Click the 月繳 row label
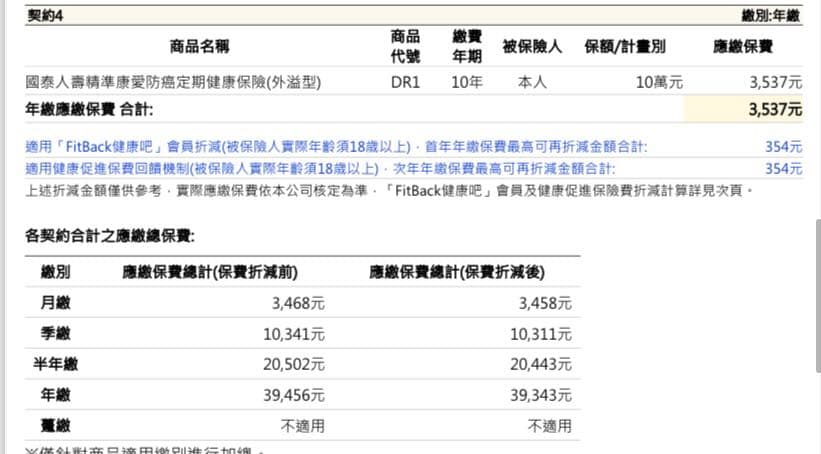The width and height of the screenshot is (821, 454). [x=56, y=303]
